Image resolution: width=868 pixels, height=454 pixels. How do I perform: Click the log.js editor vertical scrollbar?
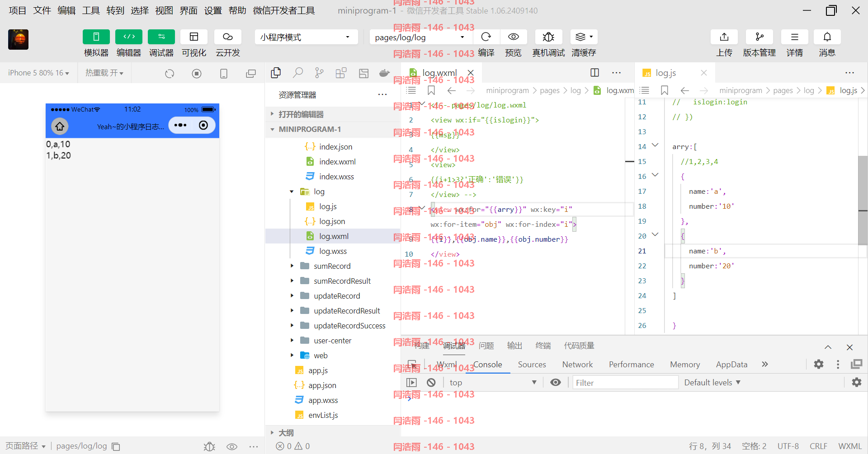coord(863,200)
